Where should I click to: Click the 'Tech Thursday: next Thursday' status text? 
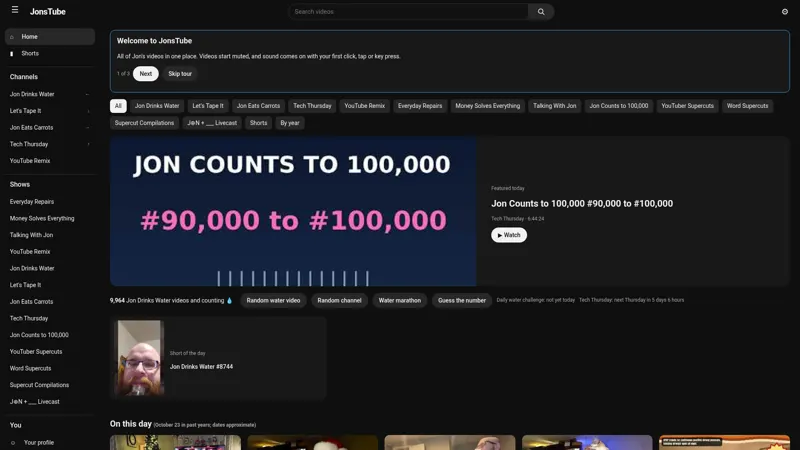point(631,300)
